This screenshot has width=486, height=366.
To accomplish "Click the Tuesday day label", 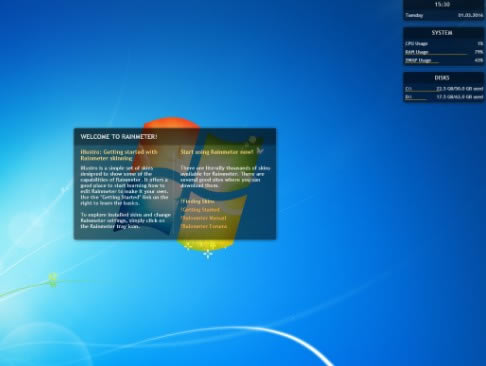I will point(414,15).
